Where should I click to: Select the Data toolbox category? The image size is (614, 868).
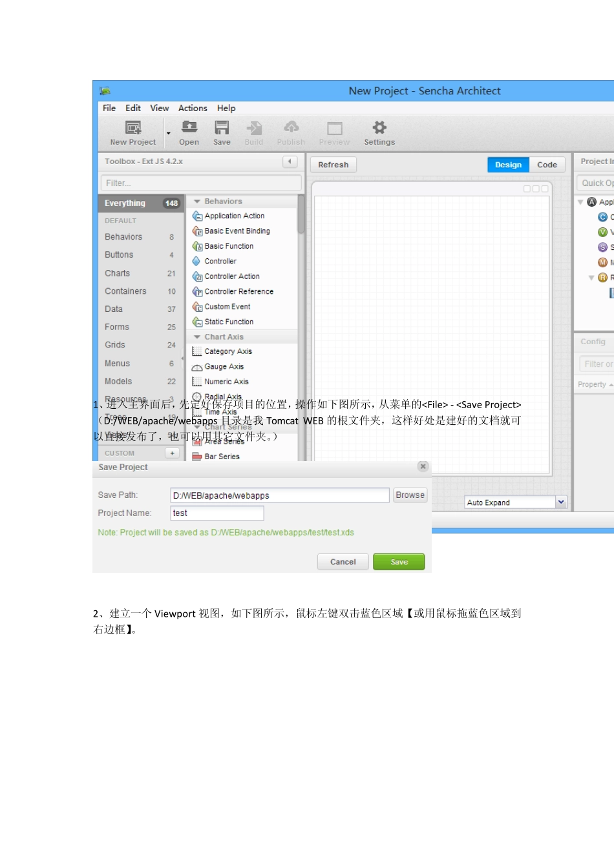141,309
